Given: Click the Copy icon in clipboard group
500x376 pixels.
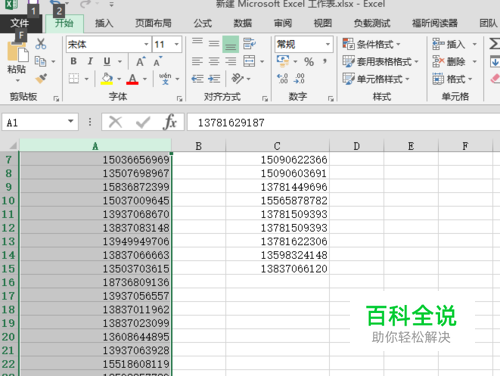Looking at the screenshot, I should [40, 61].
